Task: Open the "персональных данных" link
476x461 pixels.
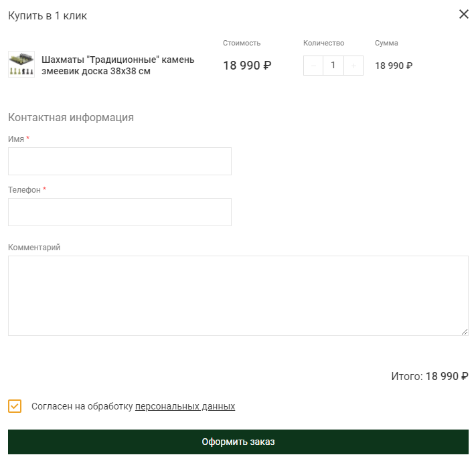Action: coord(185,406)
